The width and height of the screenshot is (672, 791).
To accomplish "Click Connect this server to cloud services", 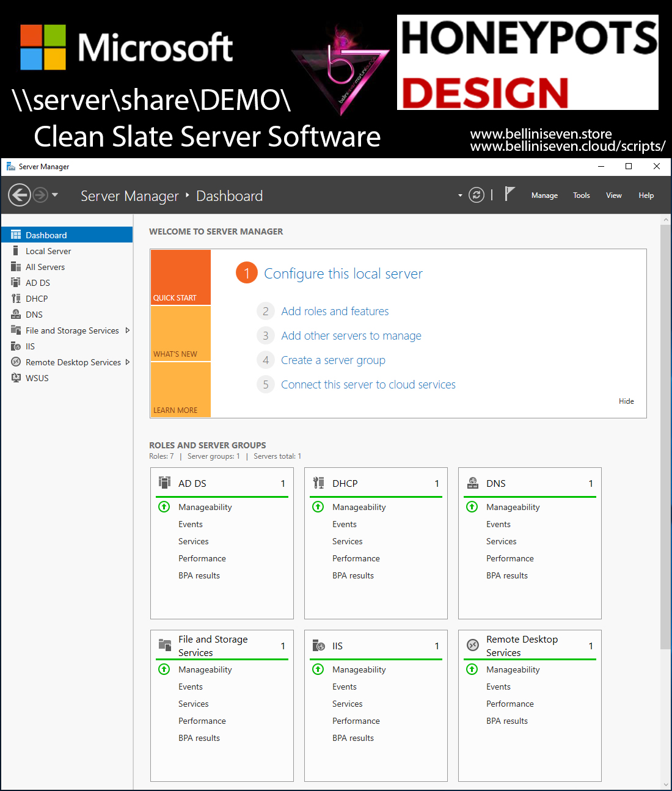I will click(368, 385).
